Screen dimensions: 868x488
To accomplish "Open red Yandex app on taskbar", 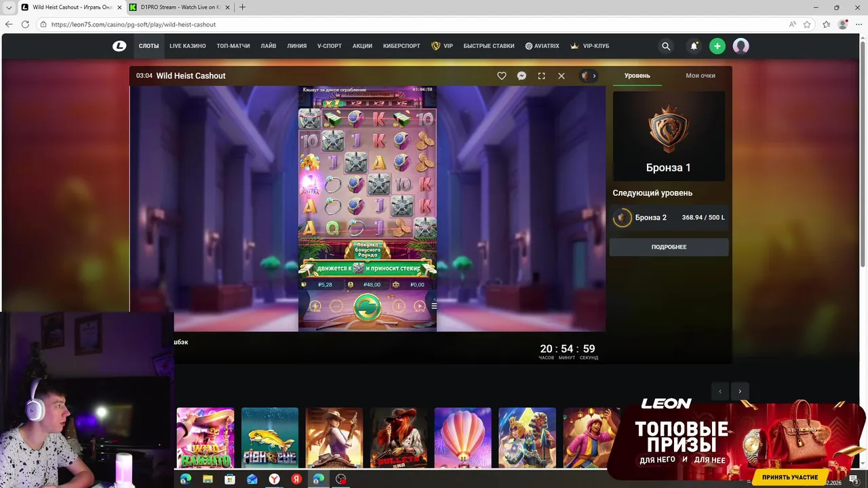I will (296, 479).
